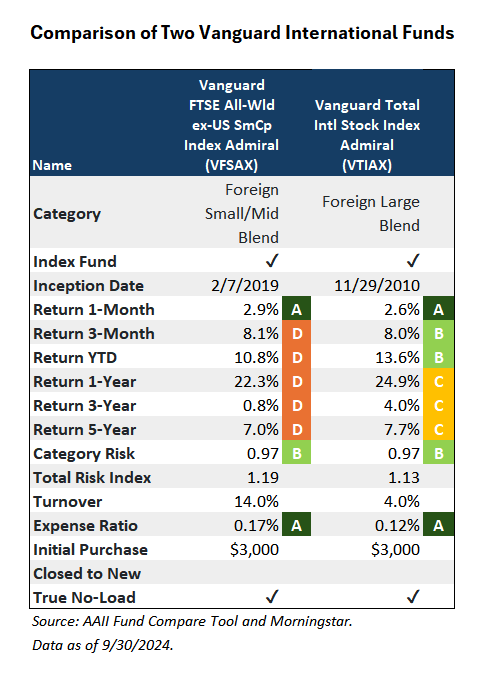488x681 pixels.
Task: Click the VTIAX True No-Load checkmark
Action: [413, 597]
